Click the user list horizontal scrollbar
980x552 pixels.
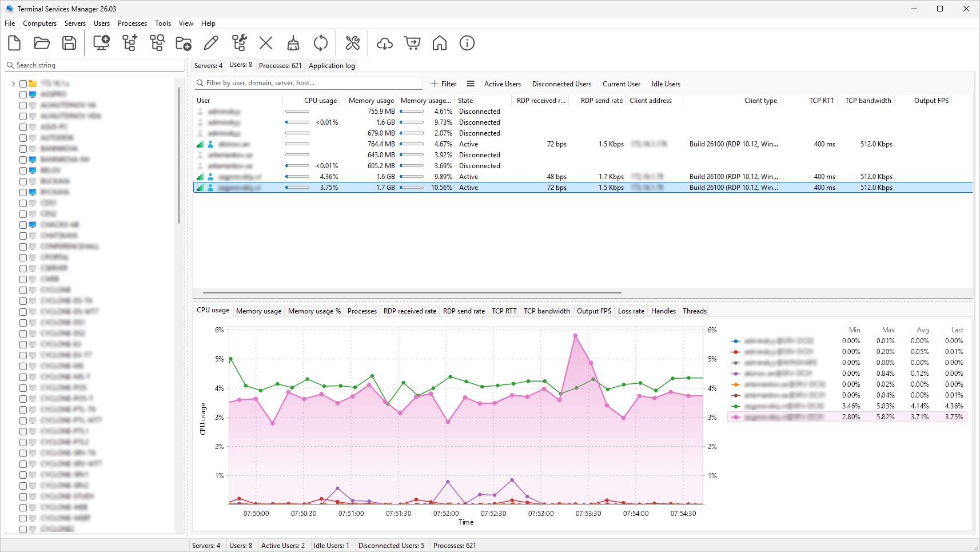[x=412, y=292]
